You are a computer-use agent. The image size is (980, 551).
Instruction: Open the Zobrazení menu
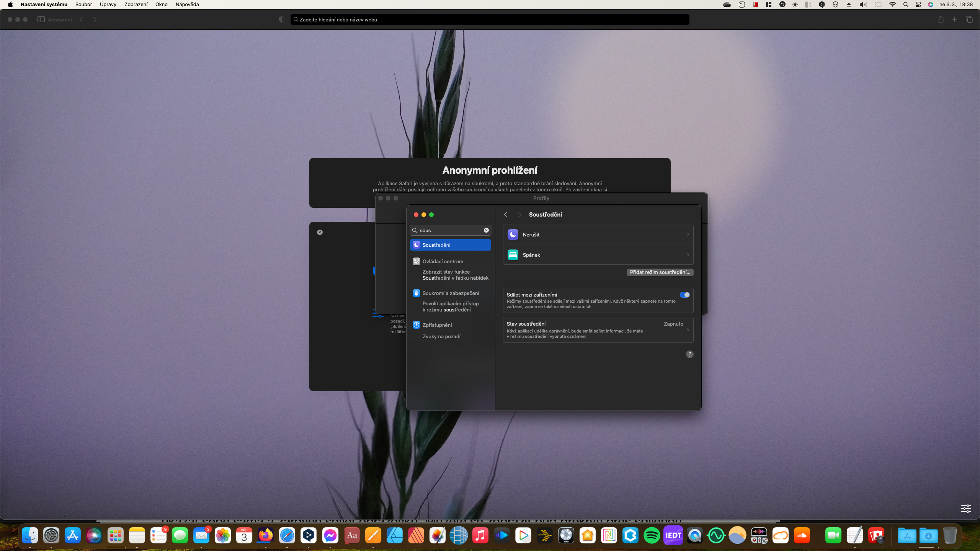pyautogui.click(x=136, y=5)
